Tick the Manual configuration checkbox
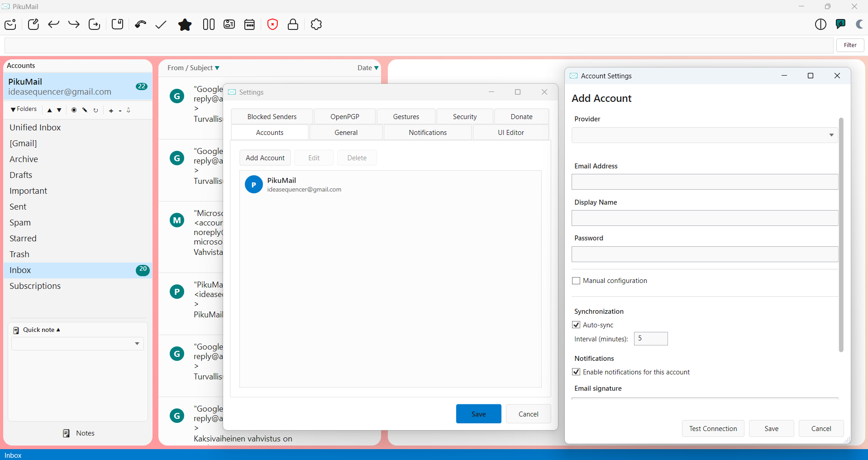Image resolution: width=868 pixels, height=460 pixels. tap(576, 281)
